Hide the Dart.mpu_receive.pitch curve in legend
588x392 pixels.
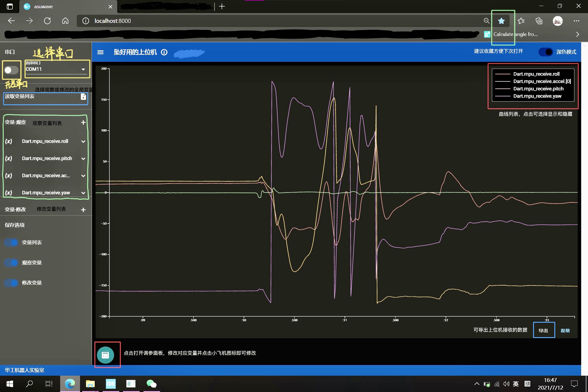[538, 89]
